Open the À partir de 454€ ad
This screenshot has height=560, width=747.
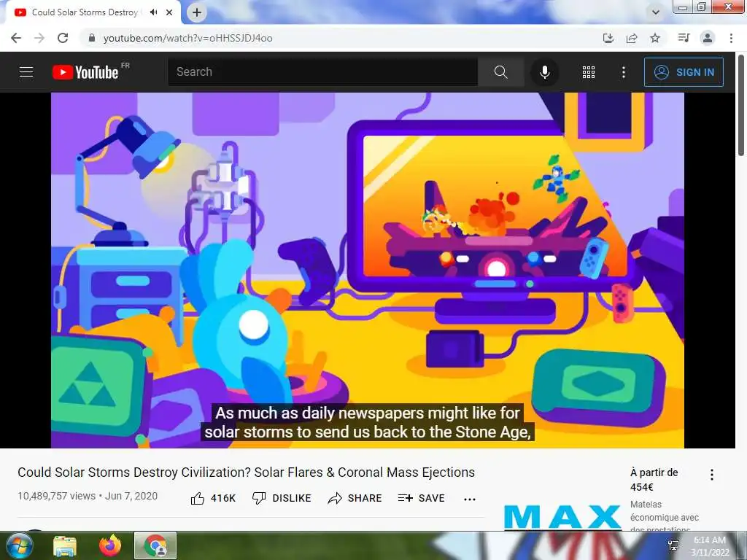point(654,480)
